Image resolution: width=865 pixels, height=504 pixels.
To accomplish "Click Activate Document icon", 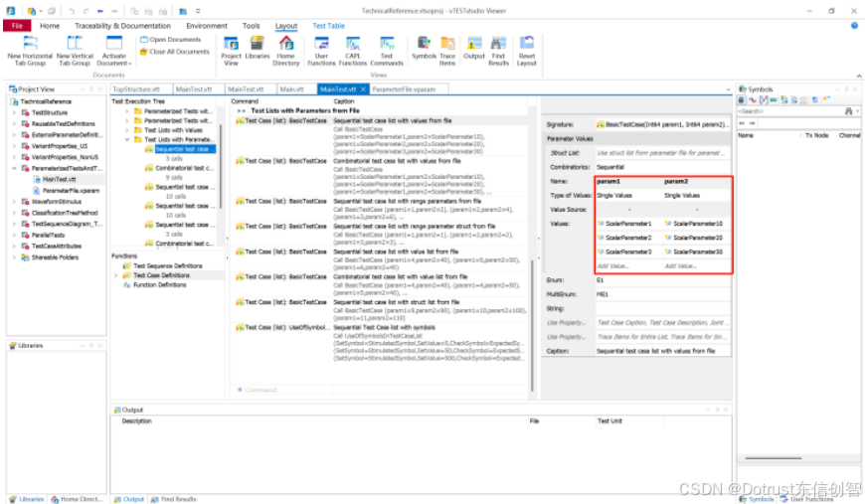I will [x=114, y=43].
